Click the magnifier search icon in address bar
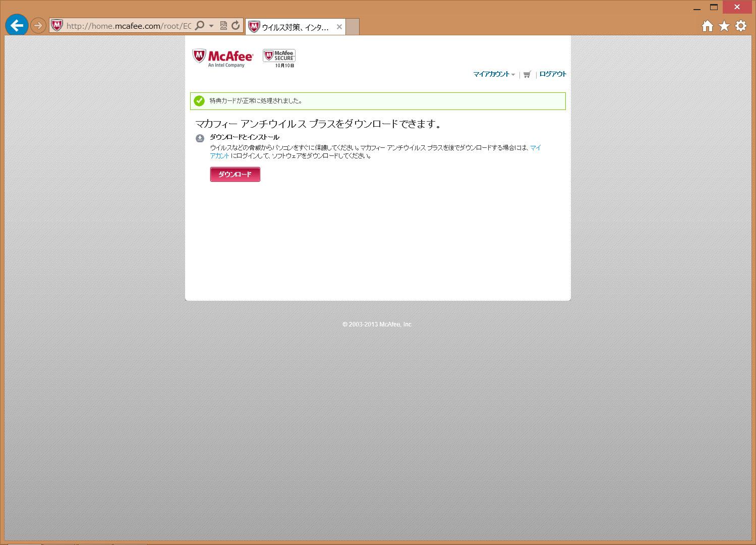This screenshot has height=545, width=756. [200, 25]
